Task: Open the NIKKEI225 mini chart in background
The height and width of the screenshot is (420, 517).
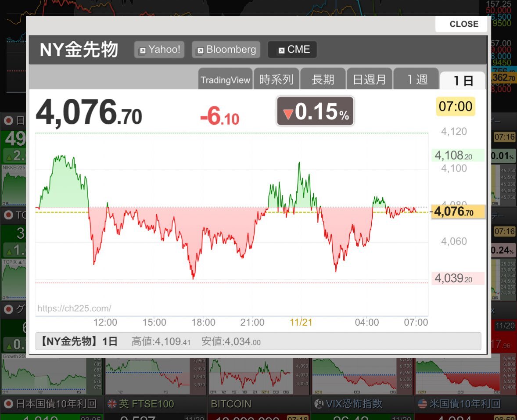Action: pyautogui.click(x=14, y=185)
